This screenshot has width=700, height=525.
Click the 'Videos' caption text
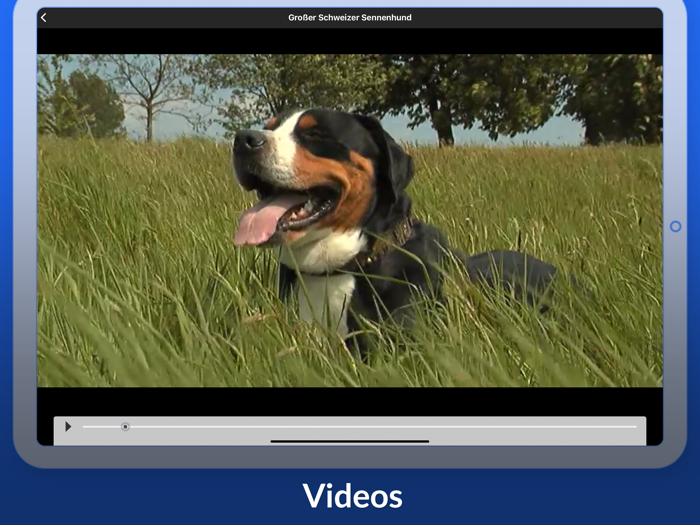click(352, 496)
